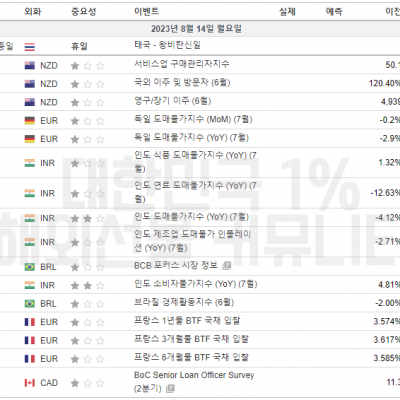Open the 프랑스 3개월물 BTF 국채 입찰 event
Viewport: 400px width, 400px height.
click(191, 339)
